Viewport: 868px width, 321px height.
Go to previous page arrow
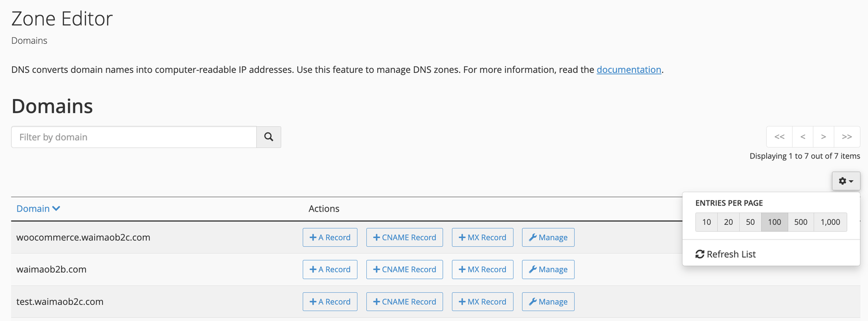(802, 137)
